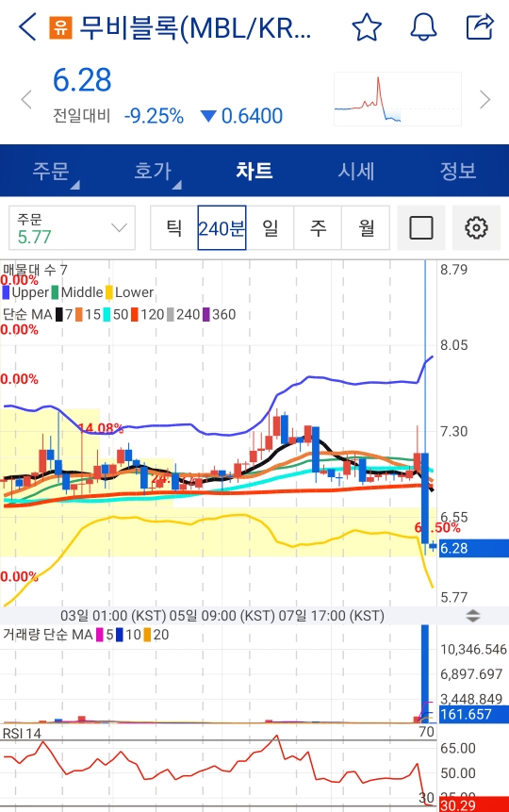Open chart settings gear icon
The image size is (509, 812).
coord(476,228)
